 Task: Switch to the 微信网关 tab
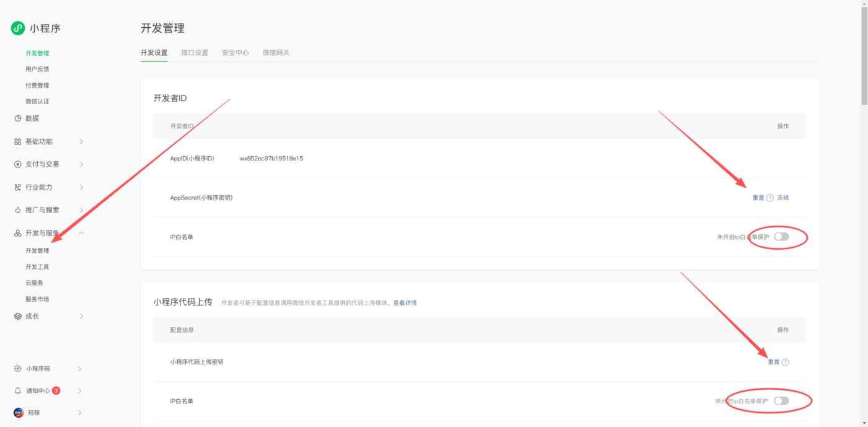pos(276,53)
